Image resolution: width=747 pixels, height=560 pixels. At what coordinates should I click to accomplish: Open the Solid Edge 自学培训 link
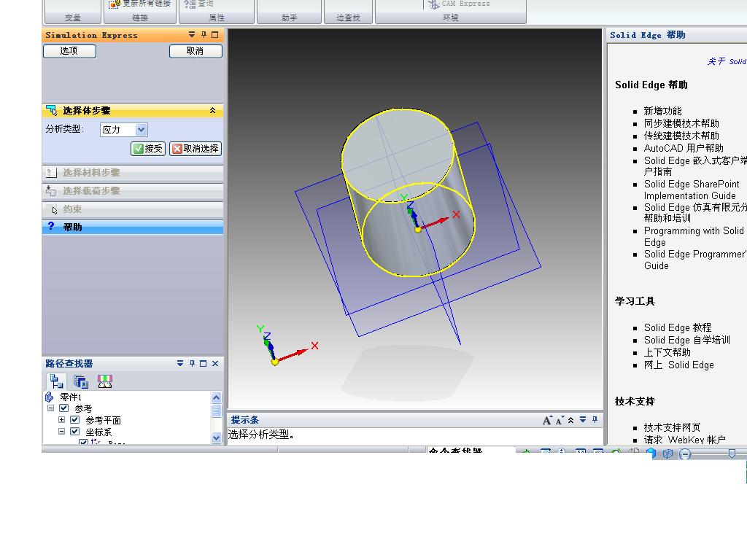pyautogui.click(x=687, y=340)
